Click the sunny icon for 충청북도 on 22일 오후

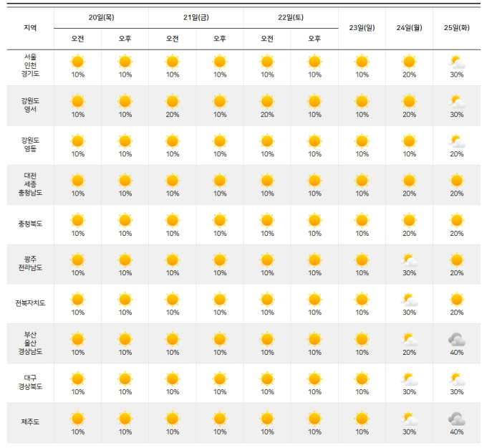[x=314, y=221]
